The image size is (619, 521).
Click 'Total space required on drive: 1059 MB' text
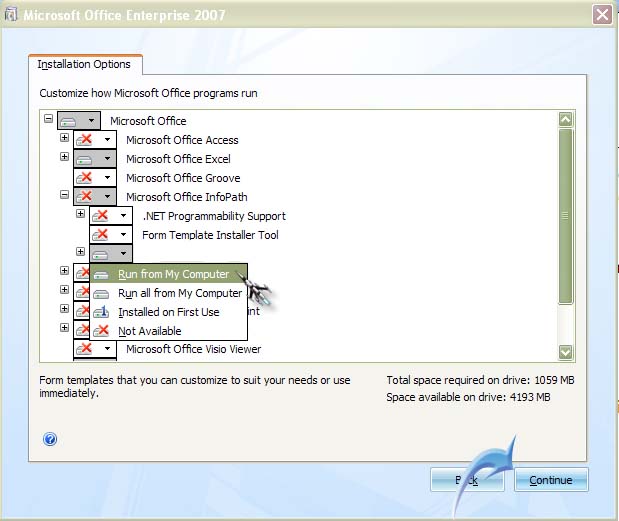480,380
